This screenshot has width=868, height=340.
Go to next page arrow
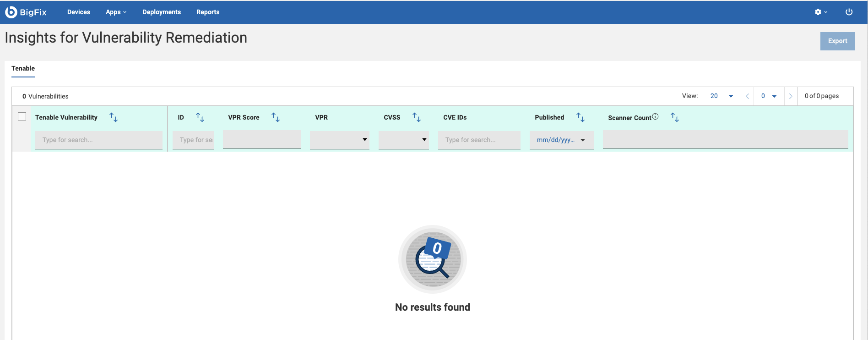pyautogui.click(x=791, y=96)
